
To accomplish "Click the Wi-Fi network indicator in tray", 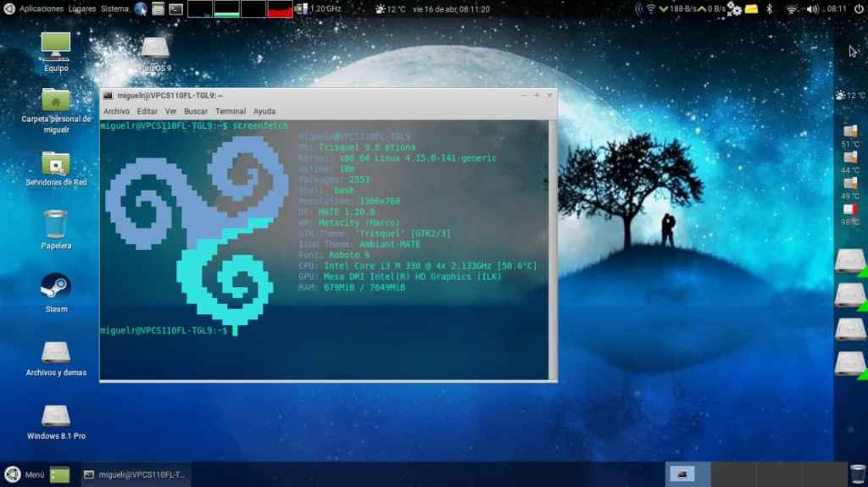I will 792,8.
